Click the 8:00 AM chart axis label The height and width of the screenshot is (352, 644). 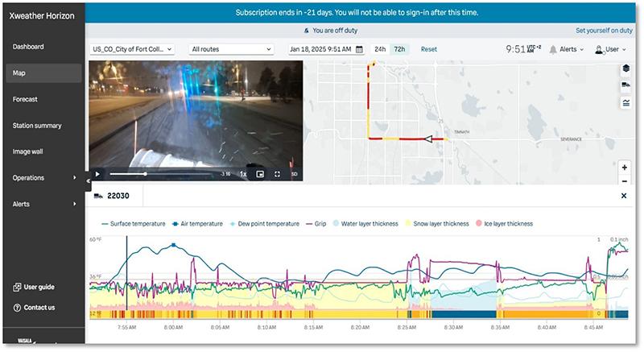[173, 327]
